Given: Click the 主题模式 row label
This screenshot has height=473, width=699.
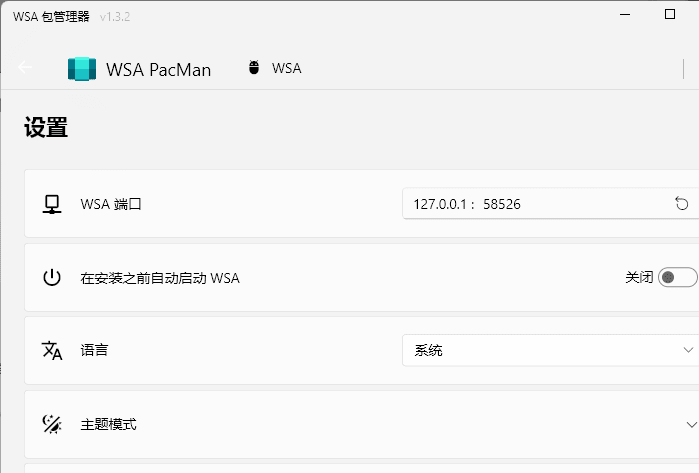Looking at the screenshot, I should pos(108,424).
